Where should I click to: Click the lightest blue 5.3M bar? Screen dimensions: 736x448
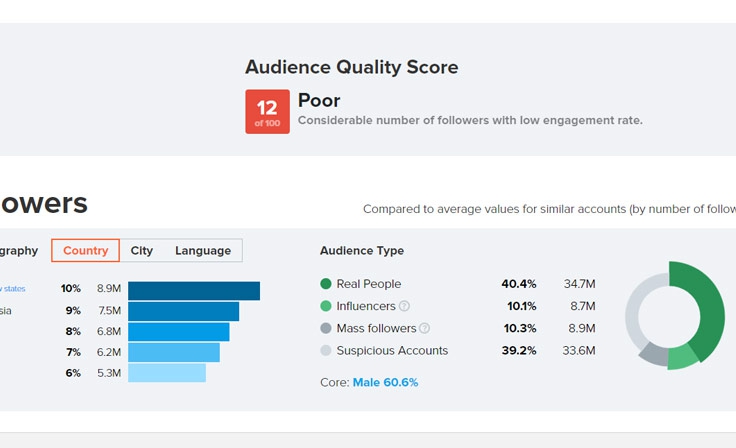pyautogui.click(x=166, y=373)
